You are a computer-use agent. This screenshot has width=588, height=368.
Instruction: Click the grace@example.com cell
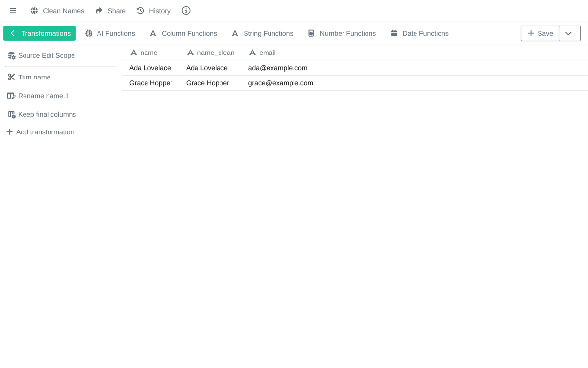pyautogui.click(x=281, y=83)
